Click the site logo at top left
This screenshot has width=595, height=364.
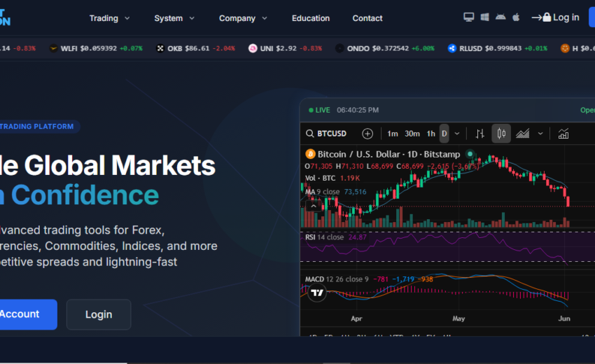point(5,17)
